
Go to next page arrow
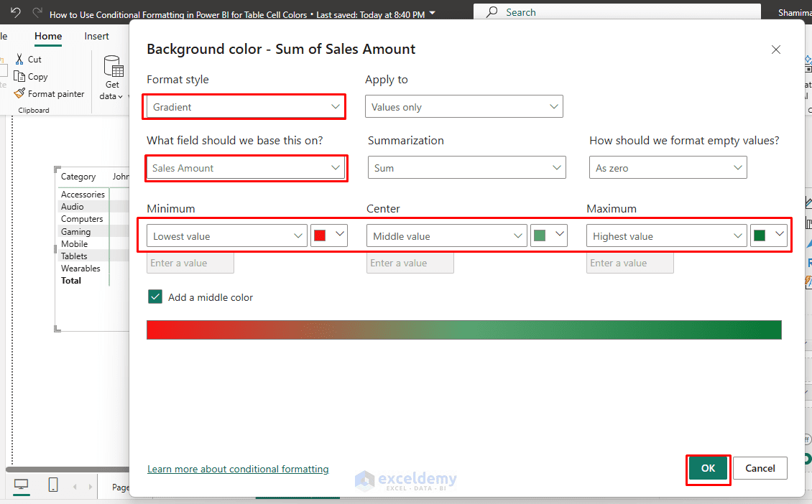point(91,487)
